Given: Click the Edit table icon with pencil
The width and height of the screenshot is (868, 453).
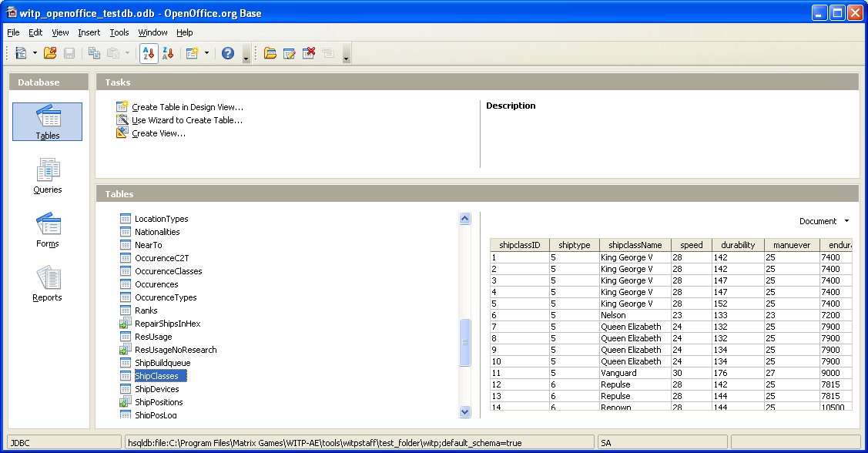Looking at the screenshot, I should pyautogui.click(x=290, y=53).
